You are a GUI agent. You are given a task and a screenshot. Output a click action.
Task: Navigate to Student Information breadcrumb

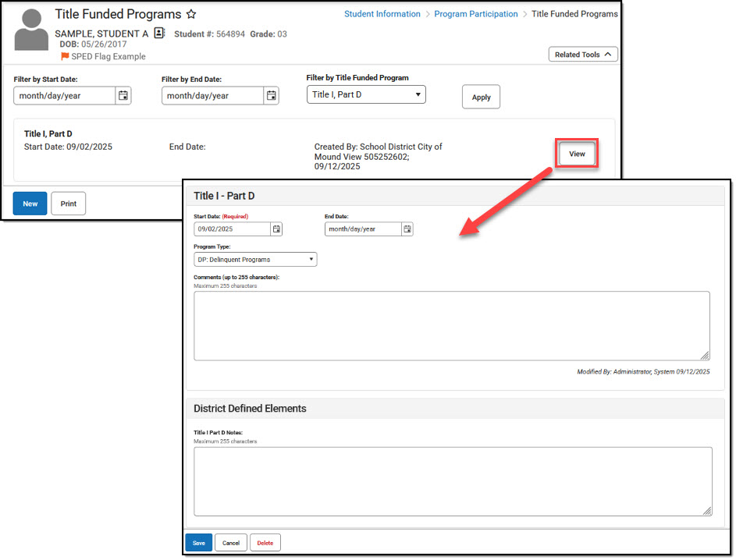(382, 13)
